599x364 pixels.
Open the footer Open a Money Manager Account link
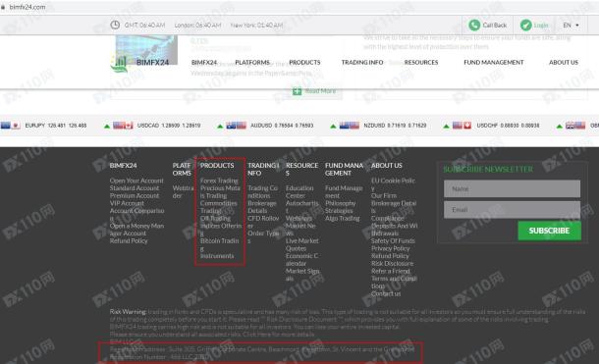click(x=136, y=230)
